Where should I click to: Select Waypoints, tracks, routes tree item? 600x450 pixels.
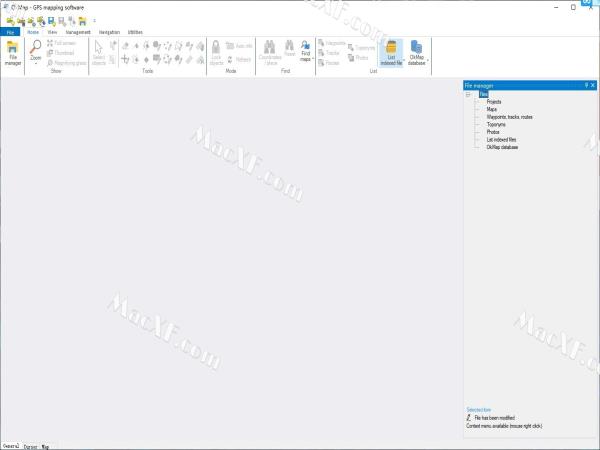[x=509, y=117]
